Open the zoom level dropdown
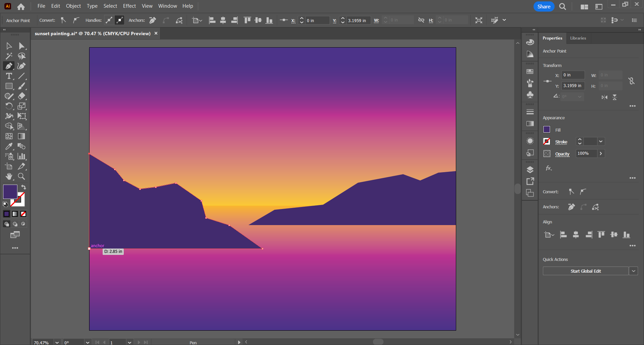Image resolution: width=644 pixels, height=345 pixels. (57, 342)
